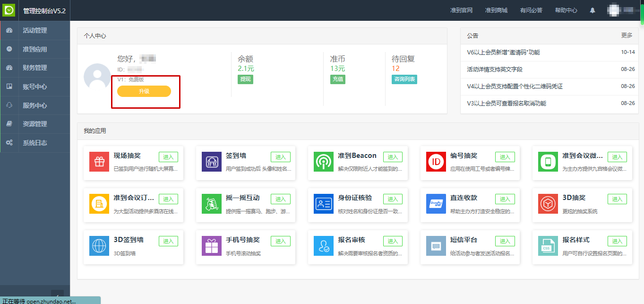Click the yellow 升级 button
Viewport: 644px width, 304px height.
[x=144, y=91]
